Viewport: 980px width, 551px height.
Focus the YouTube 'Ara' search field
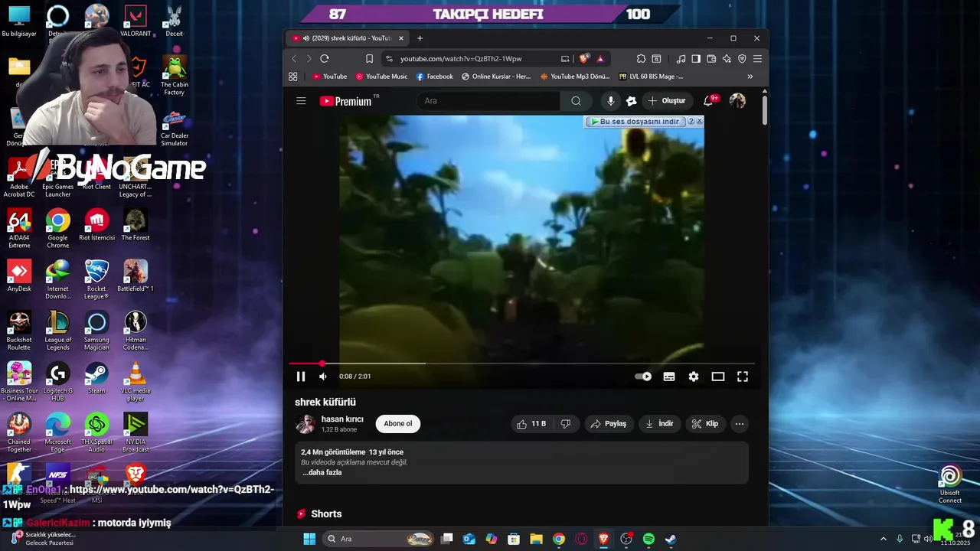[x=488, y=101]
